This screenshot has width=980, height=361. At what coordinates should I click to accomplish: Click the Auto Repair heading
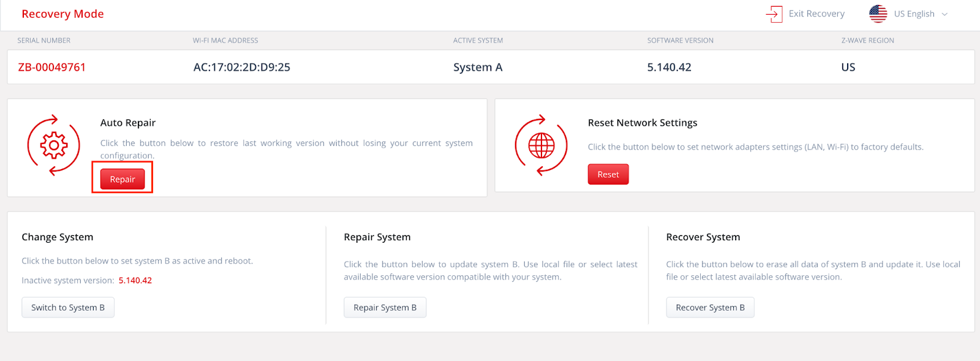click(x=128, y=123)
